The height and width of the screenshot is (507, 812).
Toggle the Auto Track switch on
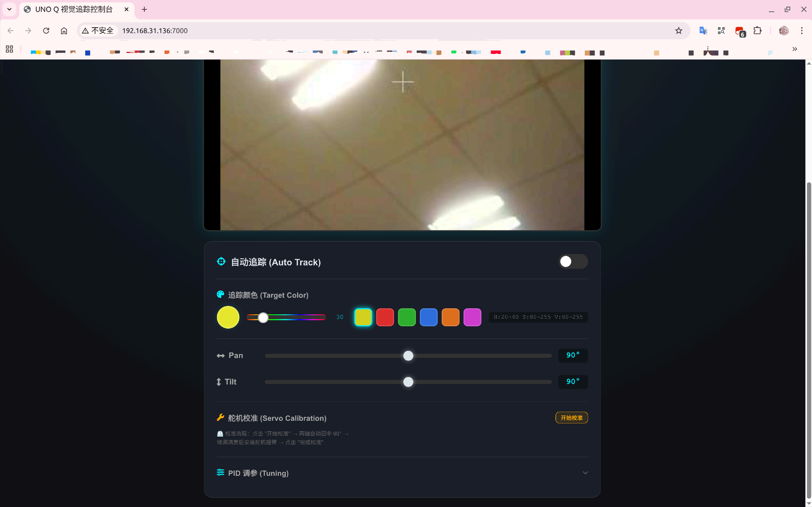tap(573, 261)
